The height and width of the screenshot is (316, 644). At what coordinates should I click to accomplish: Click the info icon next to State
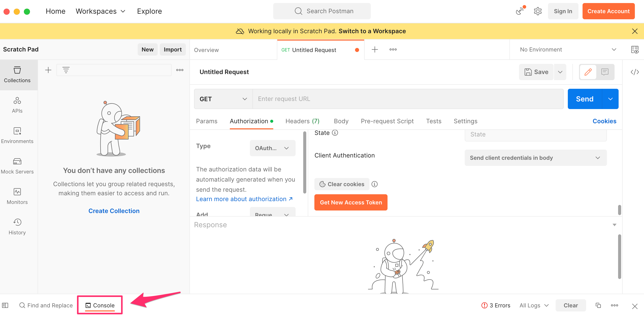pos(335,133)
